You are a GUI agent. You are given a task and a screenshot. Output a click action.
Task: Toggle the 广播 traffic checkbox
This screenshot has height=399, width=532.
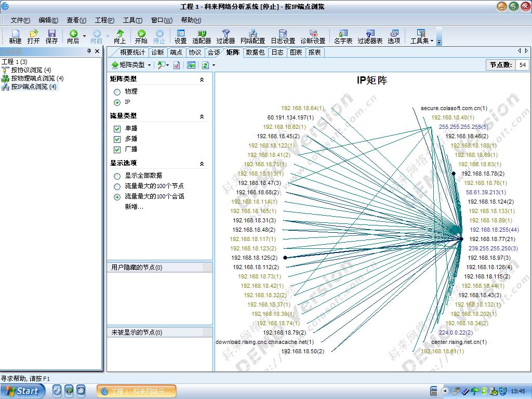[x=117, y=150]
